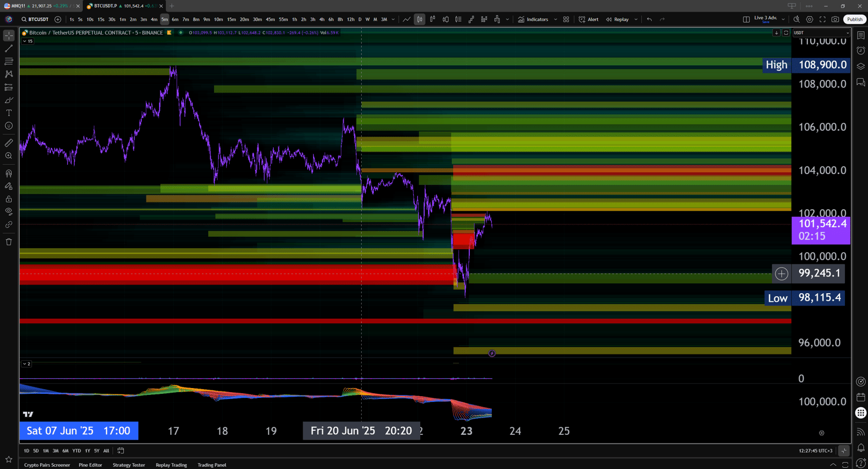Open the Indicators favorites dropdown arrow

[x=556, y=19]
